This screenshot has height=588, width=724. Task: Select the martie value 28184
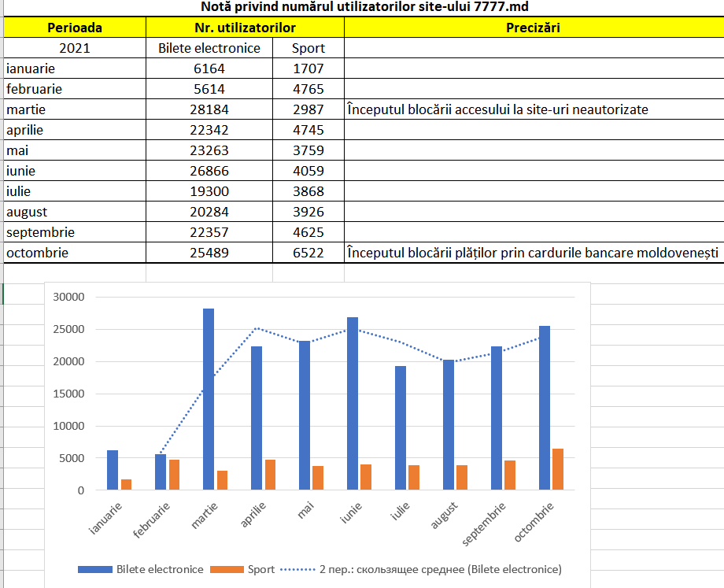[x=209, y=109]
